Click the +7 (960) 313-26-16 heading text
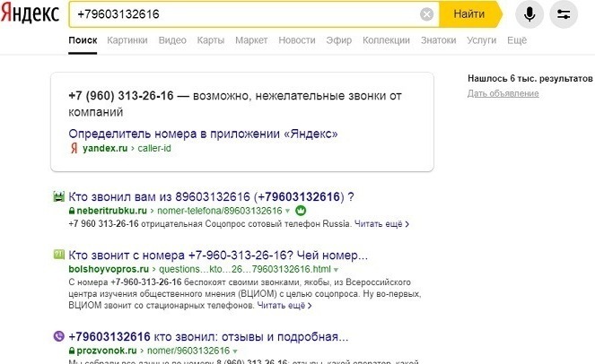 [121, 96]
